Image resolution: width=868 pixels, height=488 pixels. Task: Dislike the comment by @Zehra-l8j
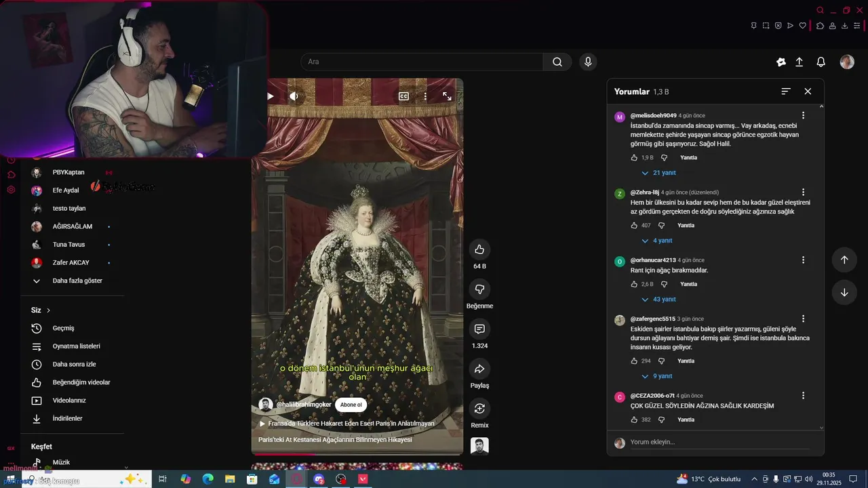[x=662, y=226]
